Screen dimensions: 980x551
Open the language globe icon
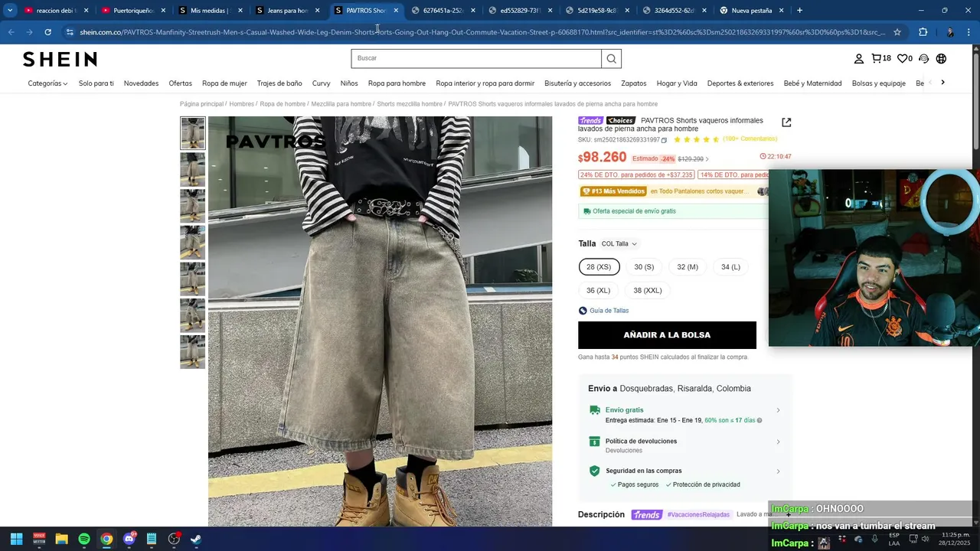click(x=941, y=59)
